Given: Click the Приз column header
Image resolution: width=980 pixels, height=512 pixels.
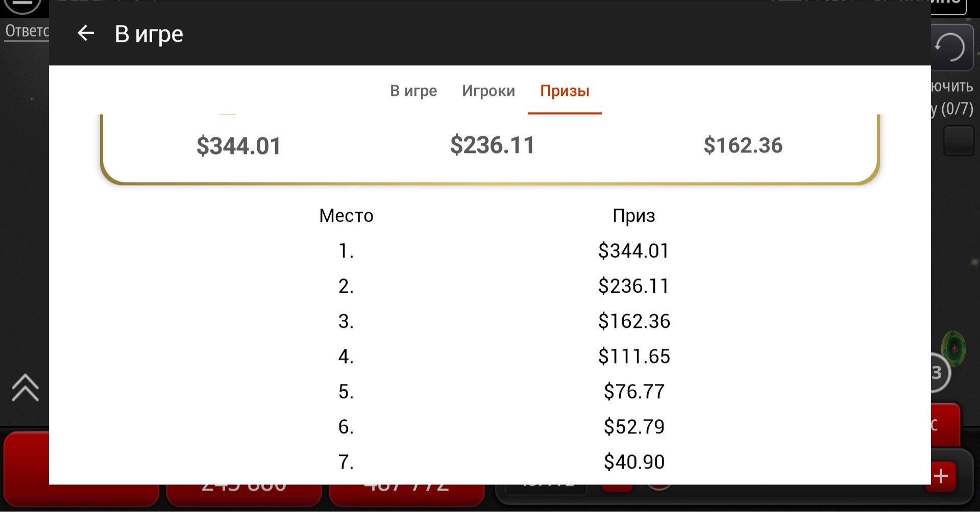Looking at the screenshot, I should click(x=634, y=216).
